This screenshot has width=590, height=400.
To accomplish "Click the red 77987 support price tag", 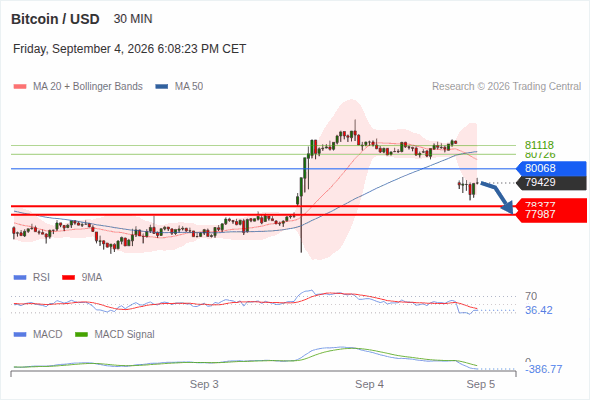I will click(x=551, y=214).
